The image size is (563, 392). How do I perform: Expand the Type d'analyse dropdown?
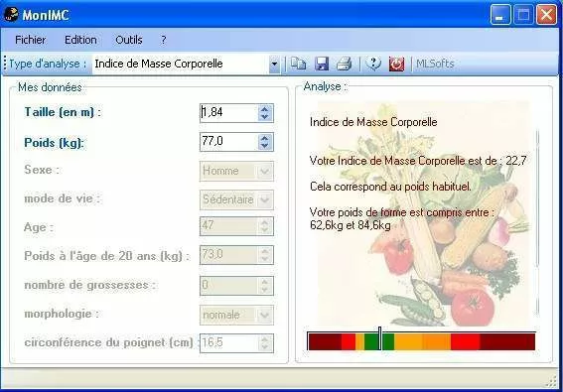[274, 65]
